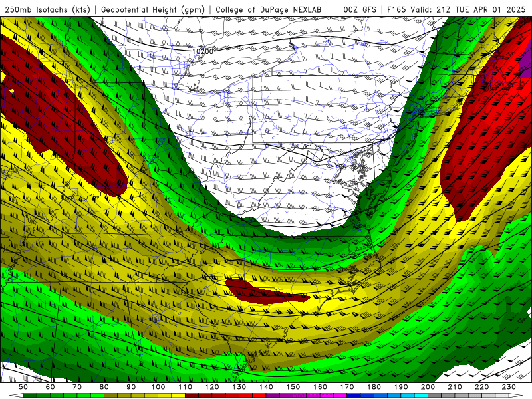Click the 220 legend number
This screenshot has height=399, width=532.
coord(481,387)
